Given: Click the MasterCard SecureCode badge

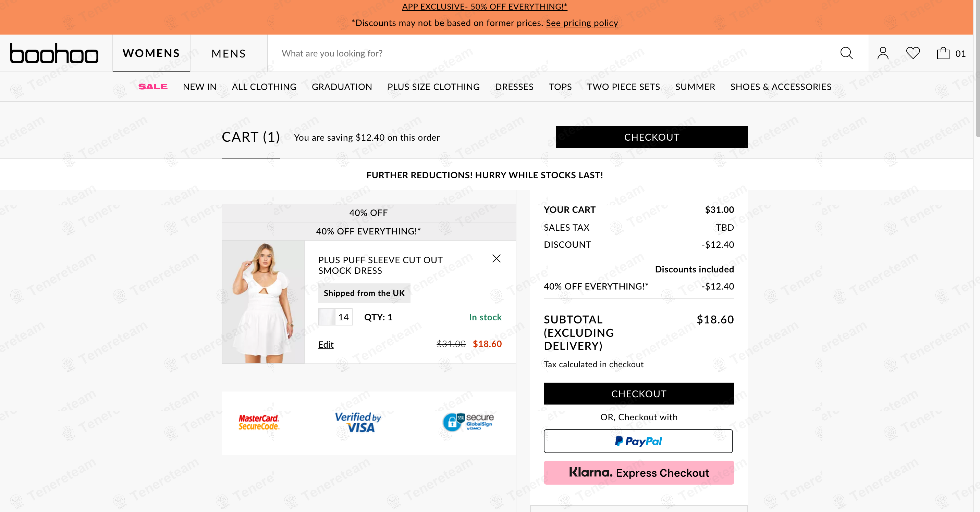Looking at the screenshot, I should 259,422.
